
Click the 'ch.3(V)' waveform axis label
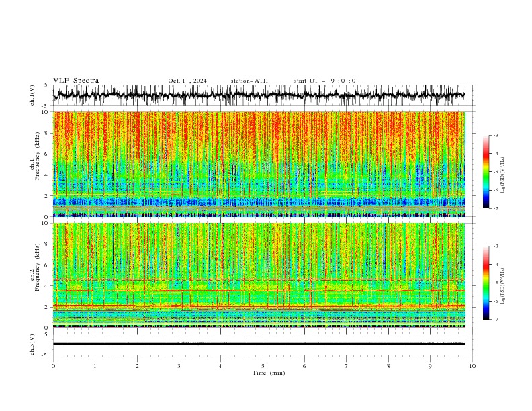click(32, 345)
